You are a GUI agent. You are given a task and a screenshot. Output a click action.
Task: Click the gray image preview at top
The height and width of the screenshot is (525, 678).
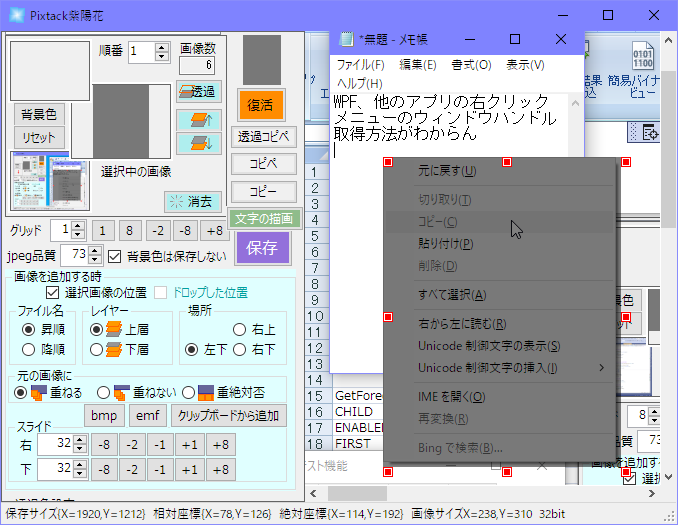click(262, 60)
